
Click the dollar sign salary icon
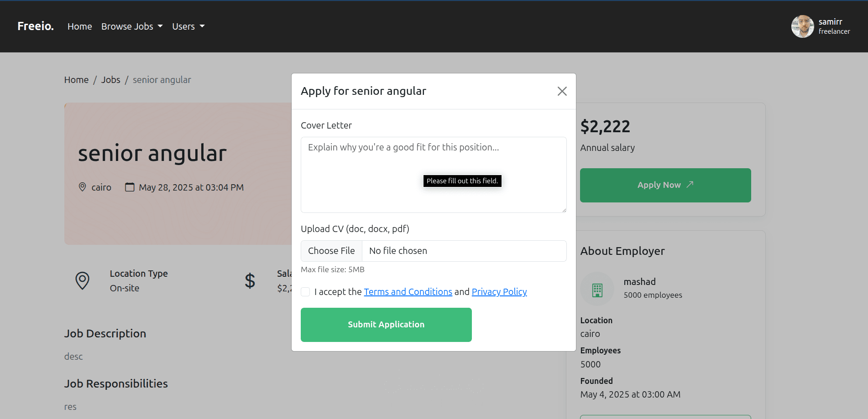point(250,281)
